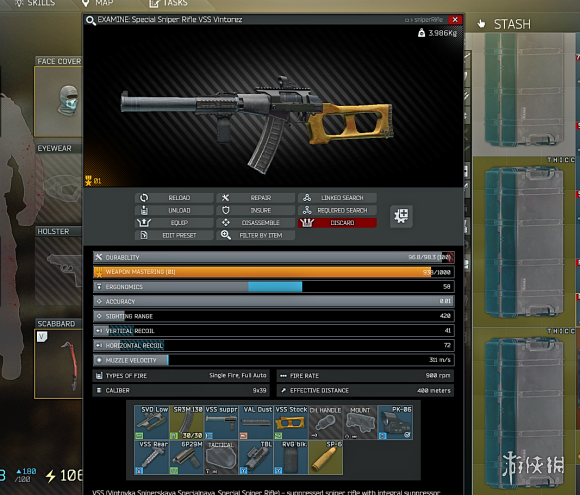Viewport: 580px width, 495px height.
Task: Click the red Discard button
Action: point(337,223)
